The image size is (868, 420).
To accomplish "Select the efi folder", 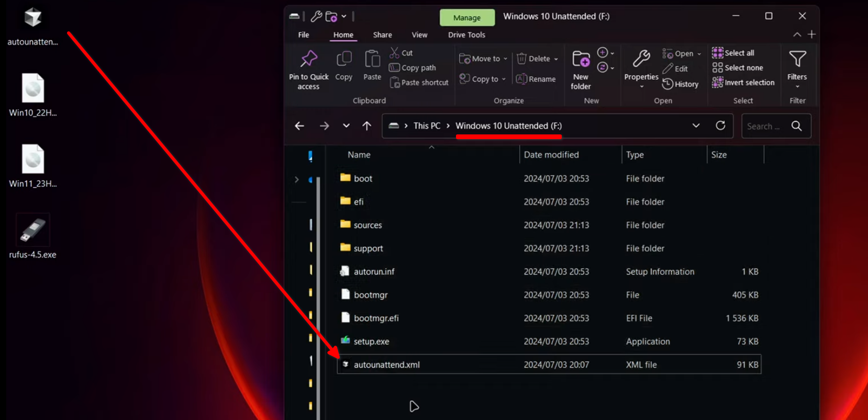I will tap(549, 201).
